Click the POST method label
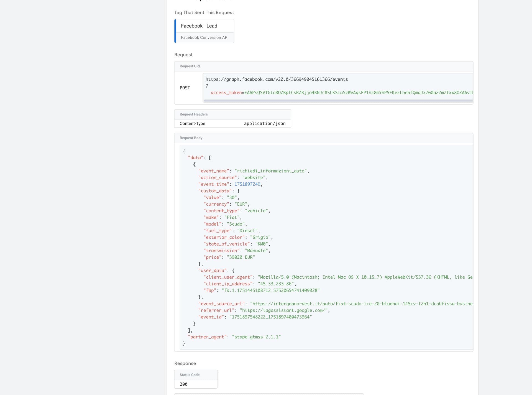 [x=185, y=88]
